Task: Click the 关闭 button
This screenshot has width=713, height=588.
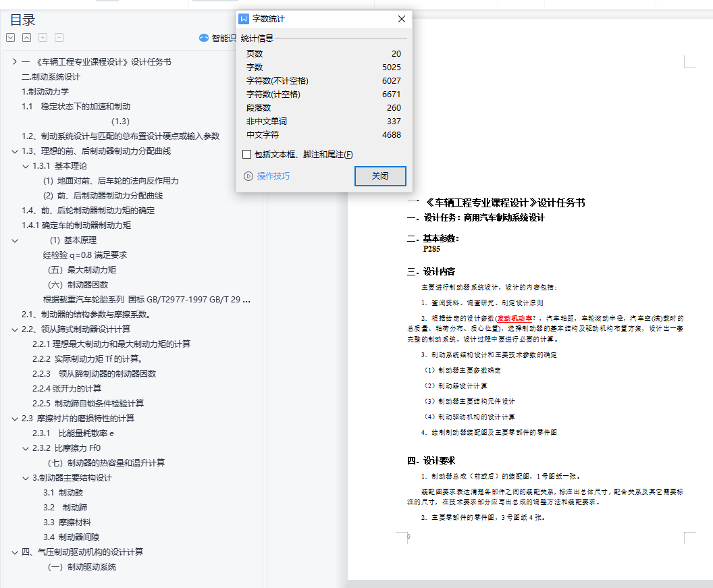Action: (x=380, y=176)
